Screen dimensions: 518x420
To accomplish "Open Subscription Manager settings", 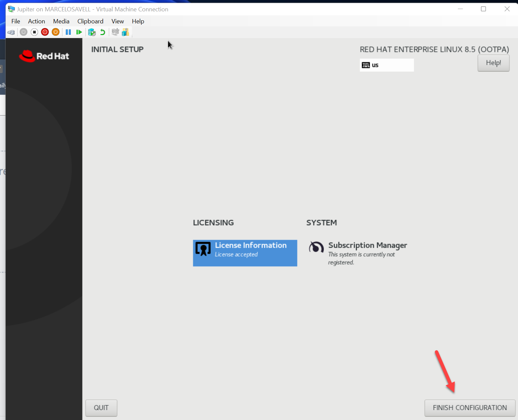I will 358,253.
